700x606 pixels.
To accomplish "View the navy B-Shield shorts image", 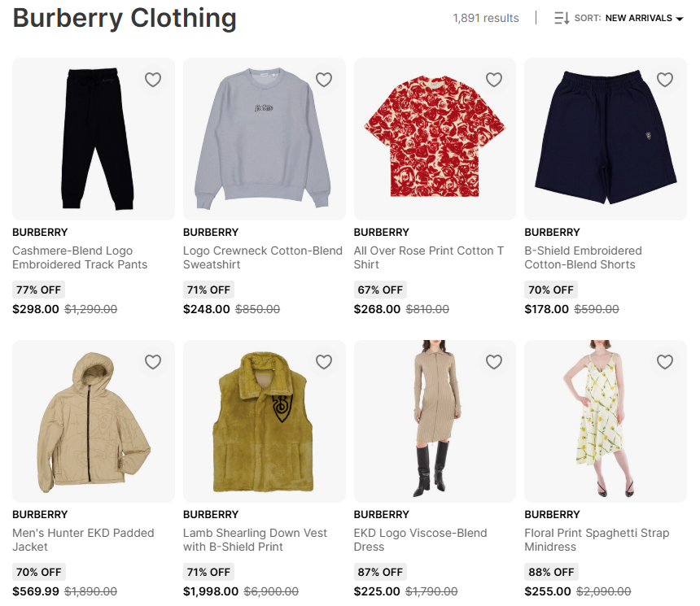I will (x=605, y=140).
